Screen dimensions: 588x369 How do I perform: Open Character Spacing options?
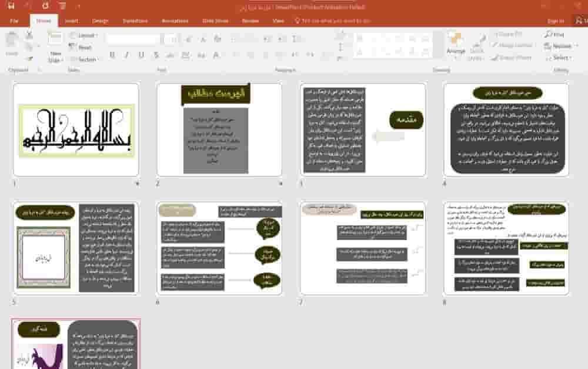[x=186, y=55]
